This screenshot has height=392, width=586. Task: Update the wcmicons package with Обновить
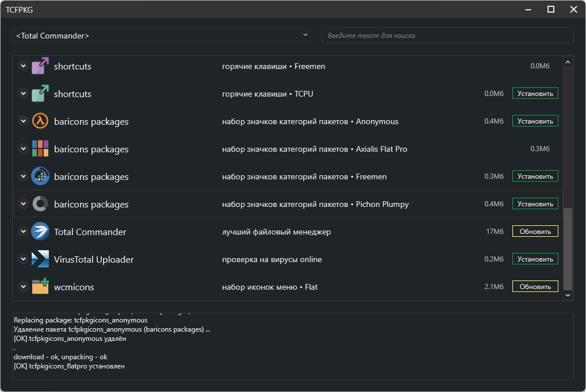(535, 286)
